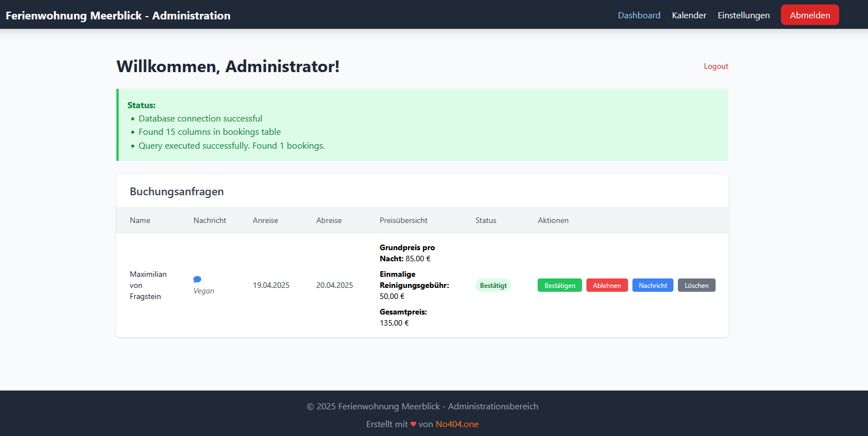Click the Vegan message text
The image size is (868, 436).
pyautogui.click(x=204, y=291)
